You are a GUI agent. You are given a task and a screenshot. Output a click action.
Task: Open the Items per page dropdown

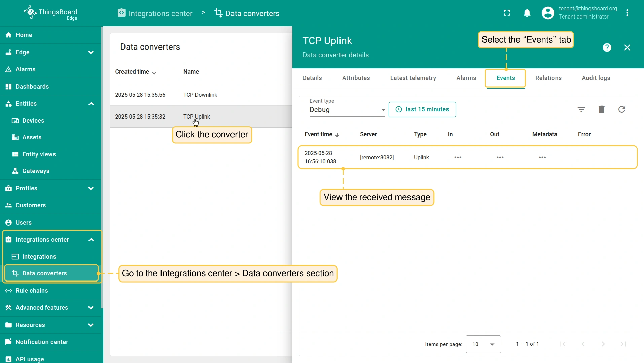[483, 344]
